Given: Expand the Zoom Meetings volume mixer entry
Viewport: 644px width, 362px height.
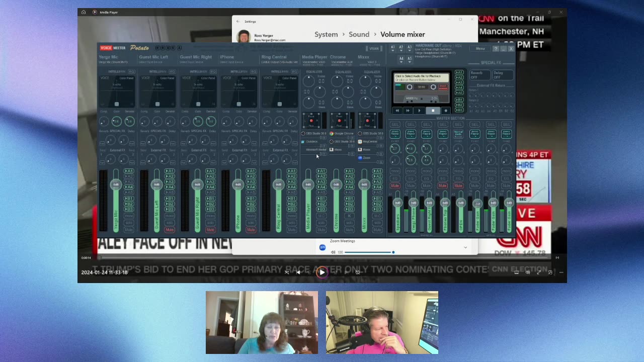Looking at the screenshot, I should (465, 247).
